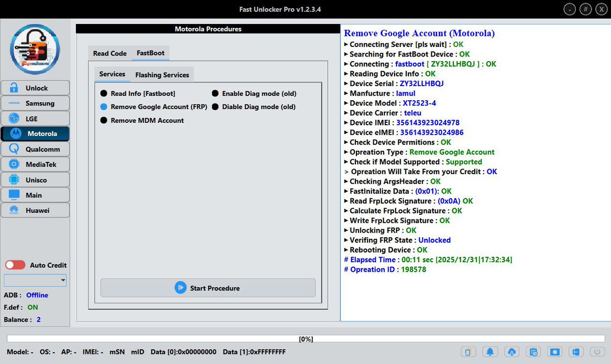Click the Rebooting Device OK line
The width and height of the screenshot is (611, 364).
click(x=386, y=250)
